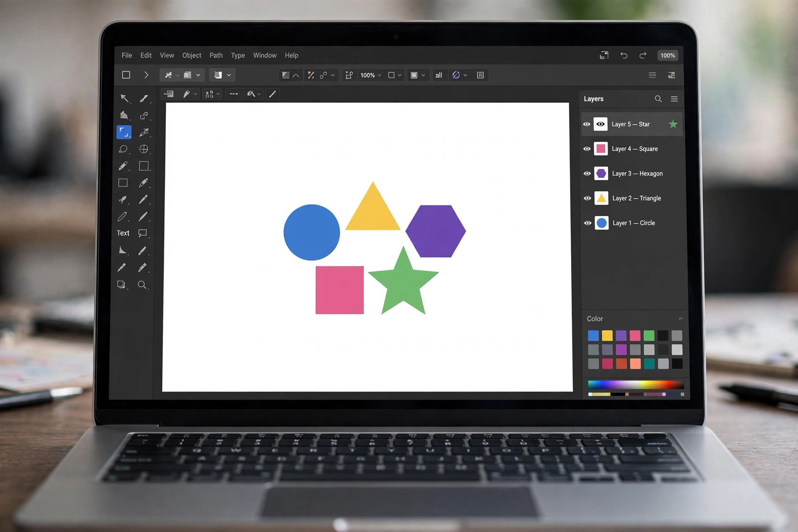This screenshot has height=532, width=798.
Task: Hide Layer 4 — Square with eye icon
Action: click(x=587, y=149)
